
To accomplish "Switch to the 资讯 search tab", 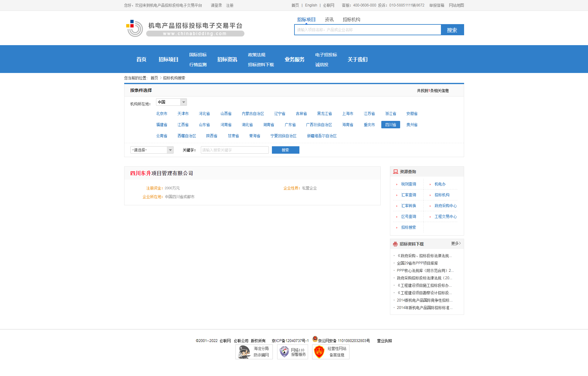I will (328, 19).
